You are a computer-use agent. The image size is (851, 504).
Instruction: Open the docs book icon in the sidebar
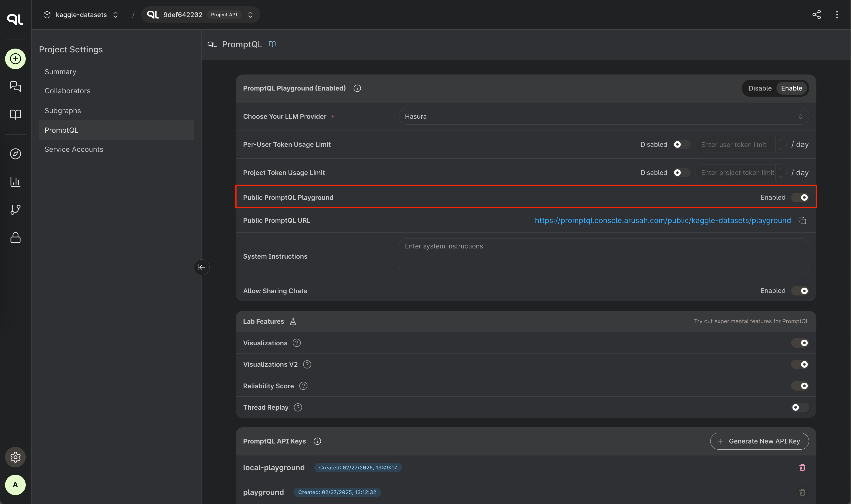(15, 114)
